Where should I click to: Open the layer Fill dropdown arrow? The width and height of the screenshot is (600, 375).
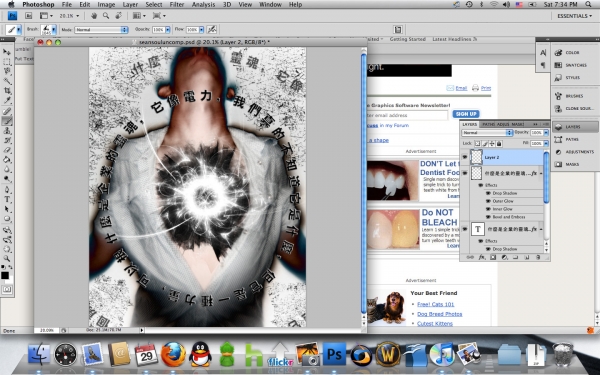pos(546,143)
